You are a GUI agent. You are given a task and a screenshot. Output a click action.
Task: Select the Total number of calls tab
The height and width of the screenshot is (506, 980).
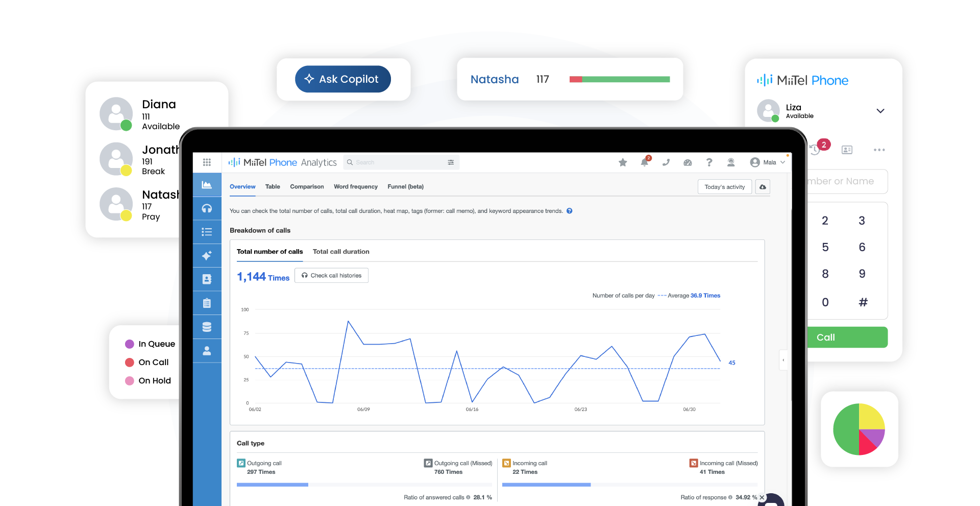click(269, 252)
